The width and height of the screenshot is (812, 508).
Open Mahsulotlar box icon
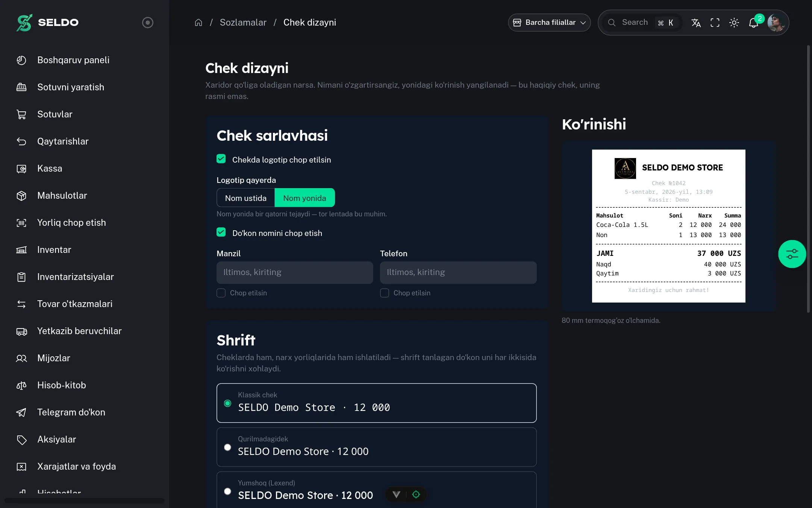[21, 196]
